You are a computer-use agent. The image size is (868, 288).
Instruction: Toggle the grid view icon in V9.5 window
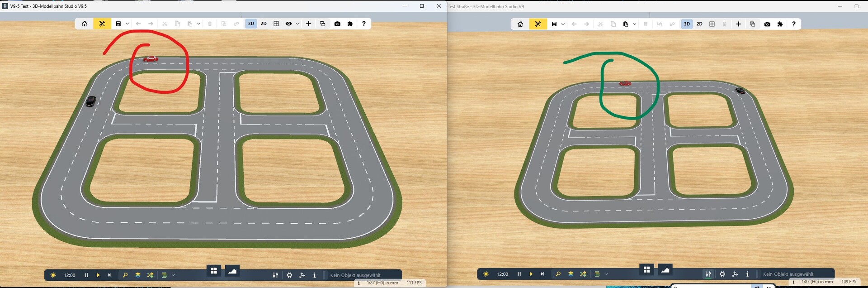276,24
